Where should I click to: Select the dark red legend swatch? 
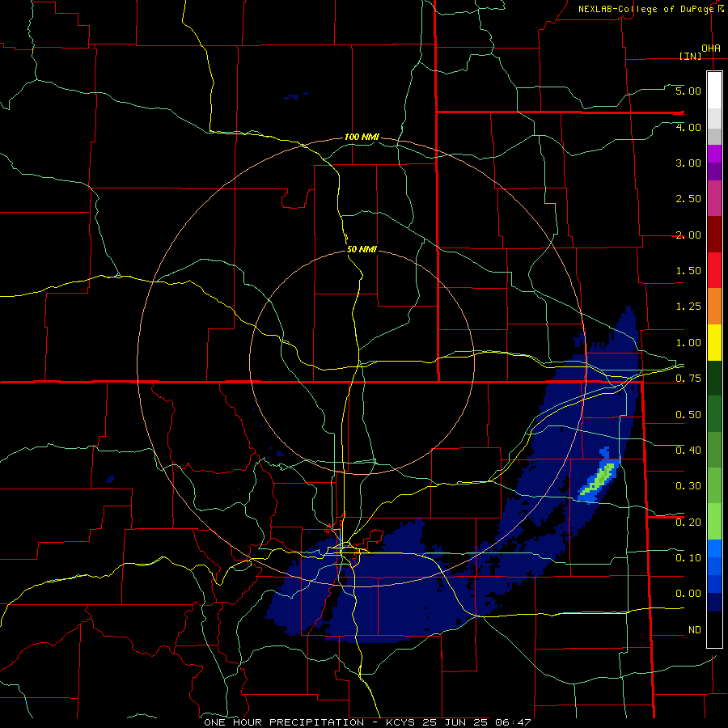tap(714, 235)
